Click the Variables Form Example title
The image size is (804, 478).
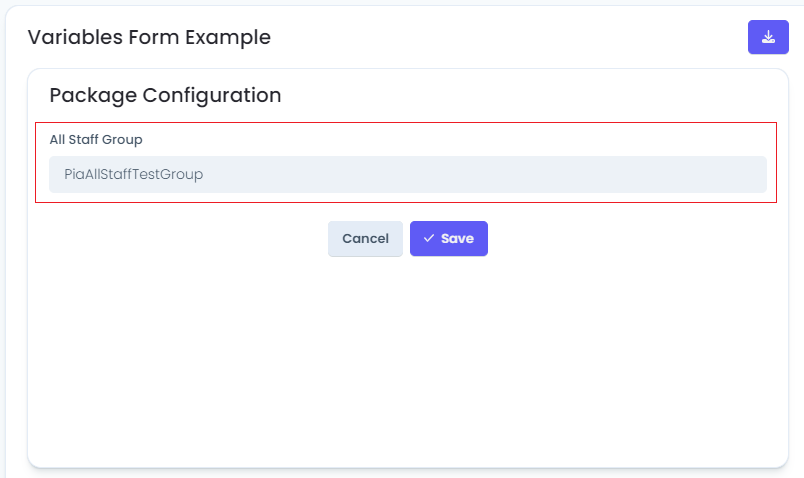click(x=149, y=37)
